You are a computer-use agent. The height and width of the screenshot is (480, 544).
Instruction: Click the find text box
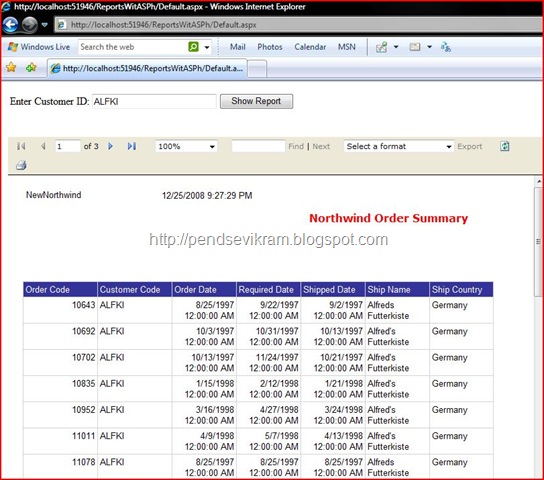(x=258, y=146)
